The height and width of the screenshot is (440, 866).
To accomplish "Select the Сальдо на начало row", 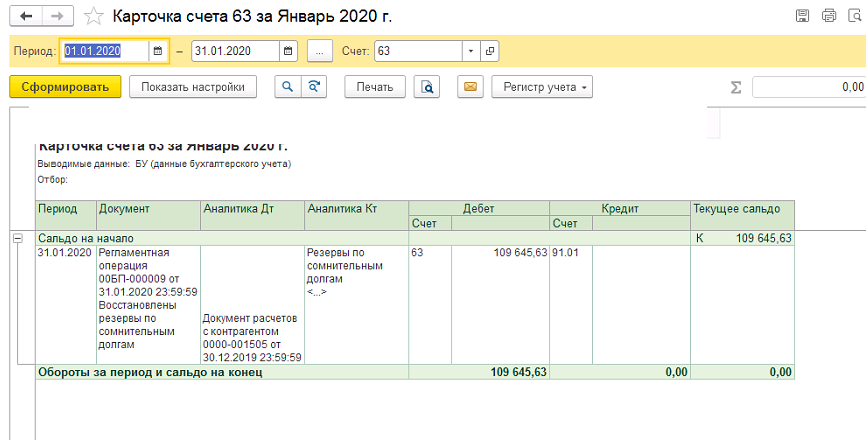I will tap(415, 238).
